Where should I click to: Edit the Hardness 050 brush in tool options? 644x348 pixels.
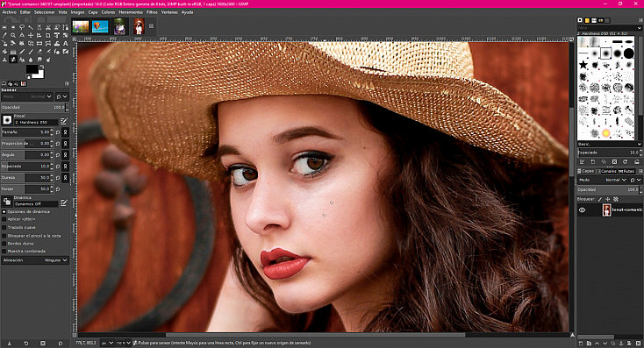tap(64, 122)
